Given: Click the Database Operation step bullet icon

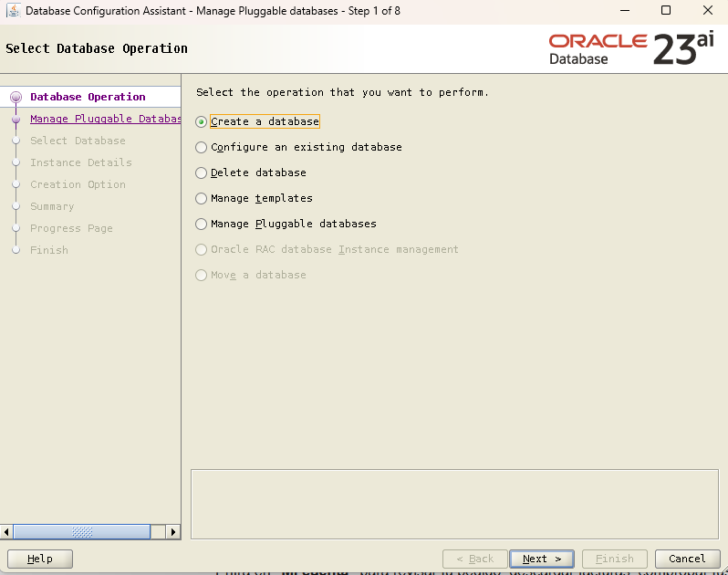Looking at the screenshot, I should coord(16,97).
